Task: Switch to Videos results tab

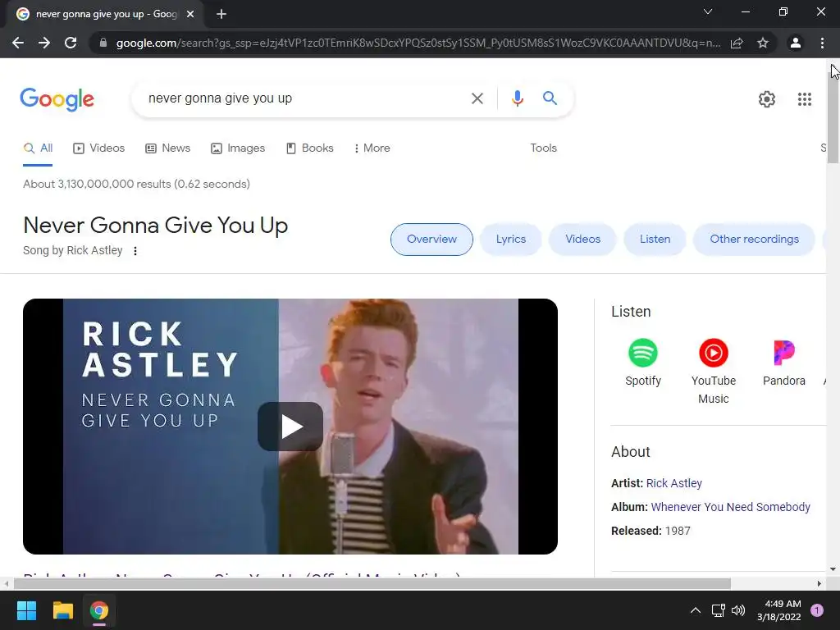Action: [98, 148]
